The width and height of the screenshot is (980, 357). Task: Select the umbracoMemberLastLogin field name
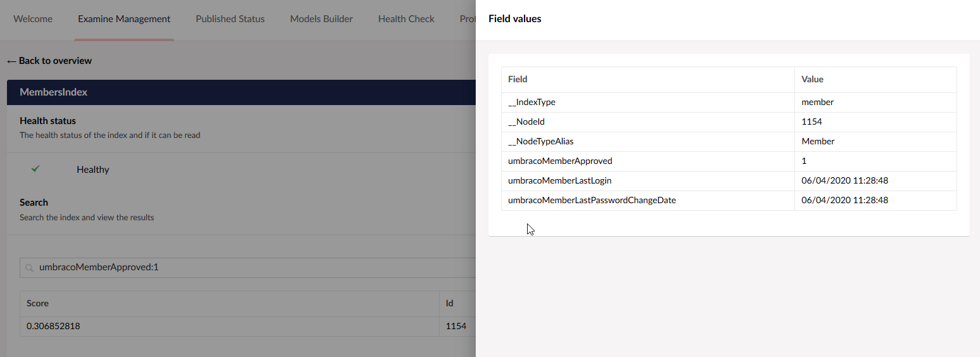(559, 180)
